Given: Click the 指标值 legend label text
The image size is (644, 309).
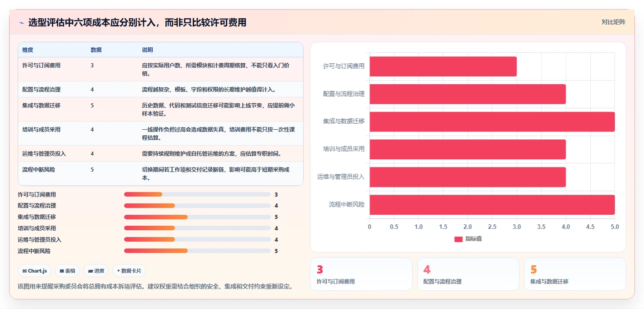Looking at the screenshot, I should pos(474,239).
